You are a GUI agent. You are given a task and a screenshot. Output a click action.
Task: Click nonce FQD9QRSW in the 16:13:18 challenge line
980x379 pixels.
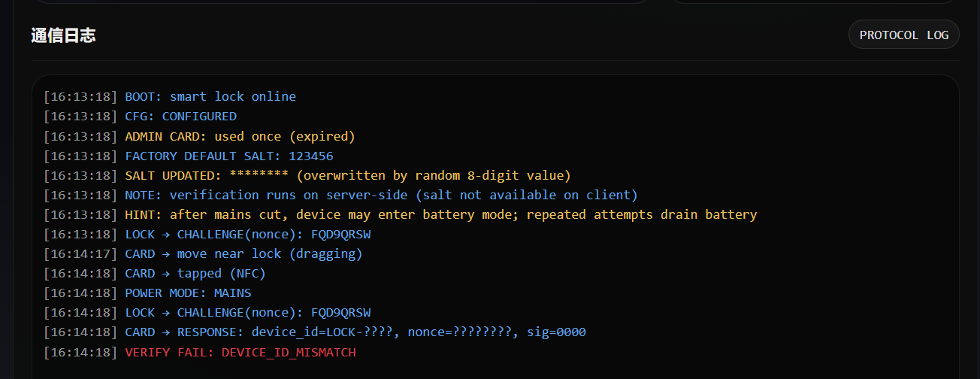click(340, 235)
